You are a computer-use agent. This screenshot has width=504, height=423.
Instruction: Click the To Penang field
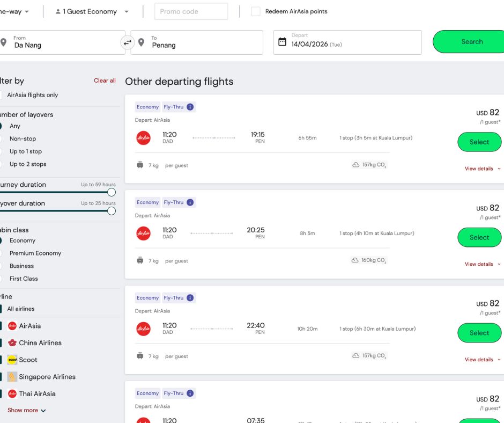pos(197,42)
